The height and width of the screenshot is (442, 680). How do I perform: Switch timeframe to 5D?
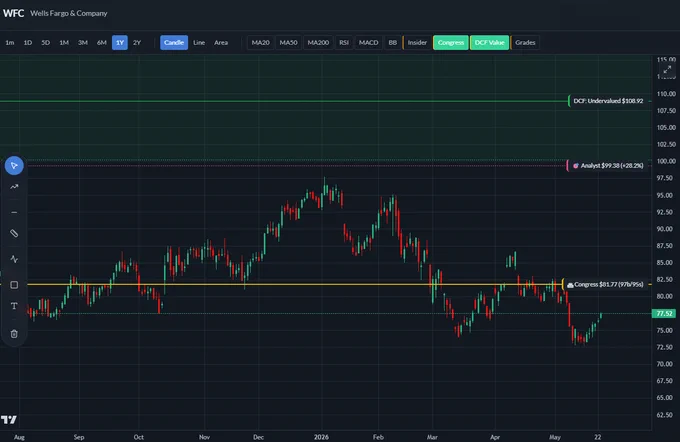pyautogui.click(x=46, y=43)
